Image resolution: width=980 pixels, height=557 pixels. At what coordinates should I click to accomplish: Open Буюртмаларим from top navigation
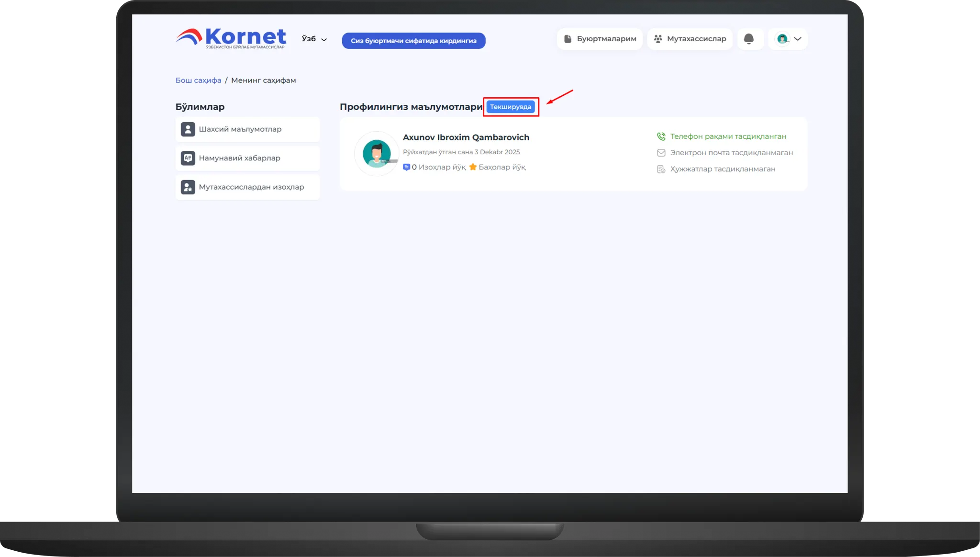[x=600, y=39]
